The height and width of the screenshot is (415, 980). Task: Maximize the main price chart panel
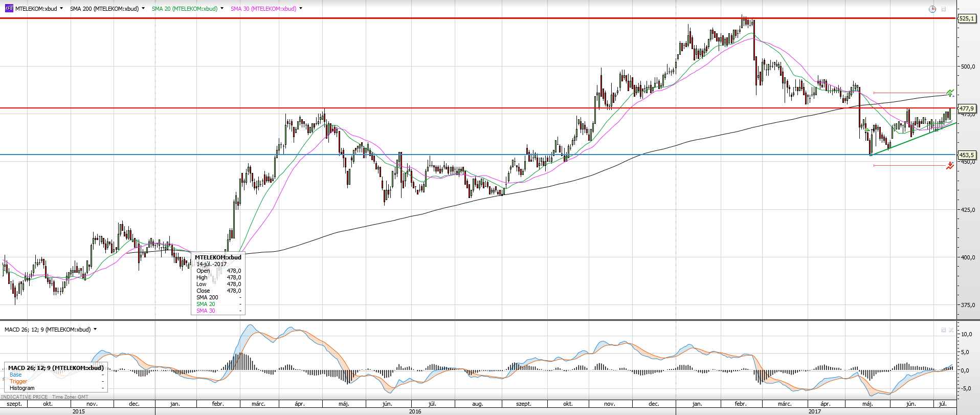[x=944, y=9]
